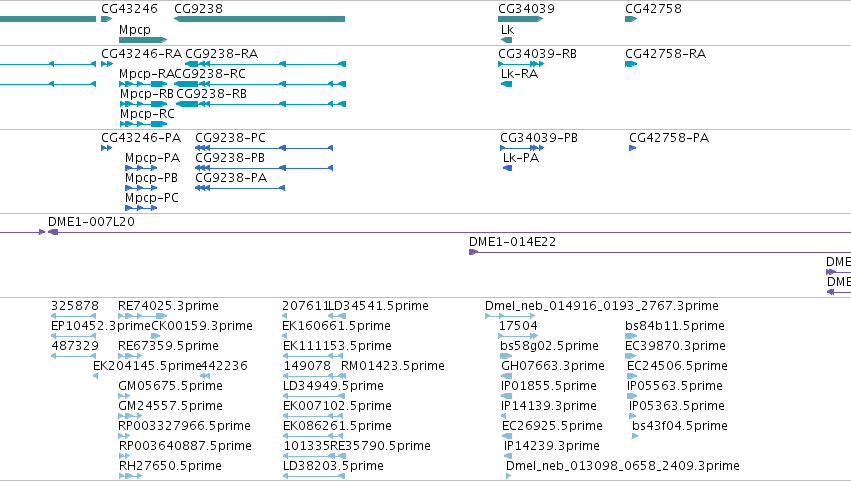Click transcript CG43246-RA
Viewport: 851px width, 481px height.
[x=141, y=54]
